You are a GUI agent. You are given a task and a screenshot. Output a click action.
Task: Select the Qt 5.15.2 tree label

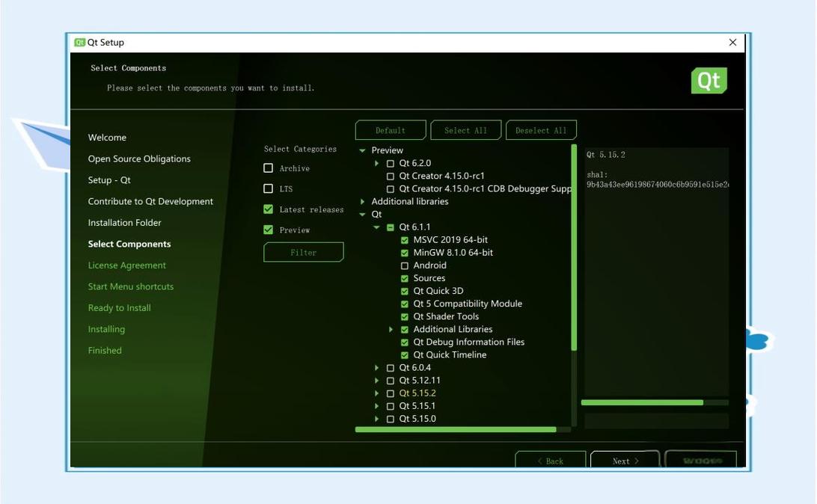[x=417, y=393]
